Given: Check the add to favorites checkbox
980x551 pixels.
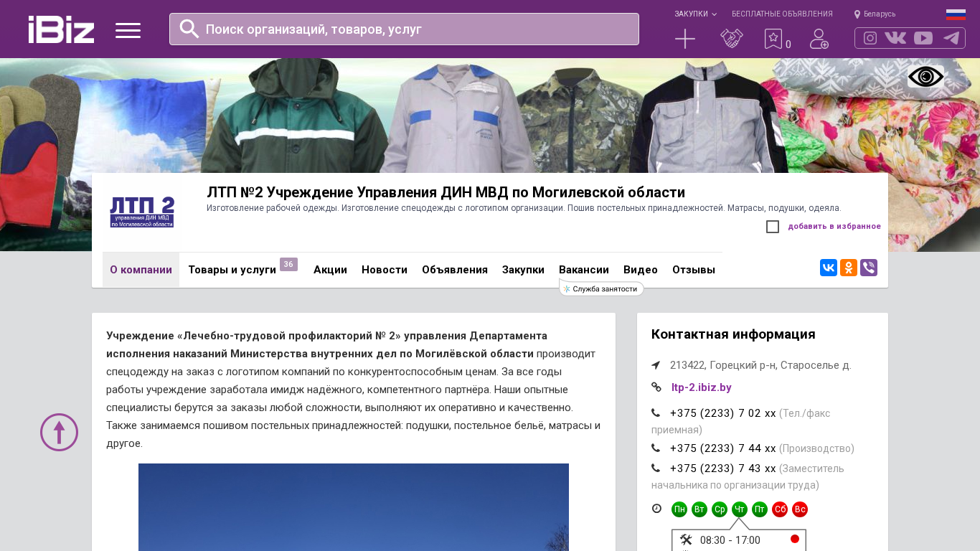Looking at the screenshot, I should [773, 227].
